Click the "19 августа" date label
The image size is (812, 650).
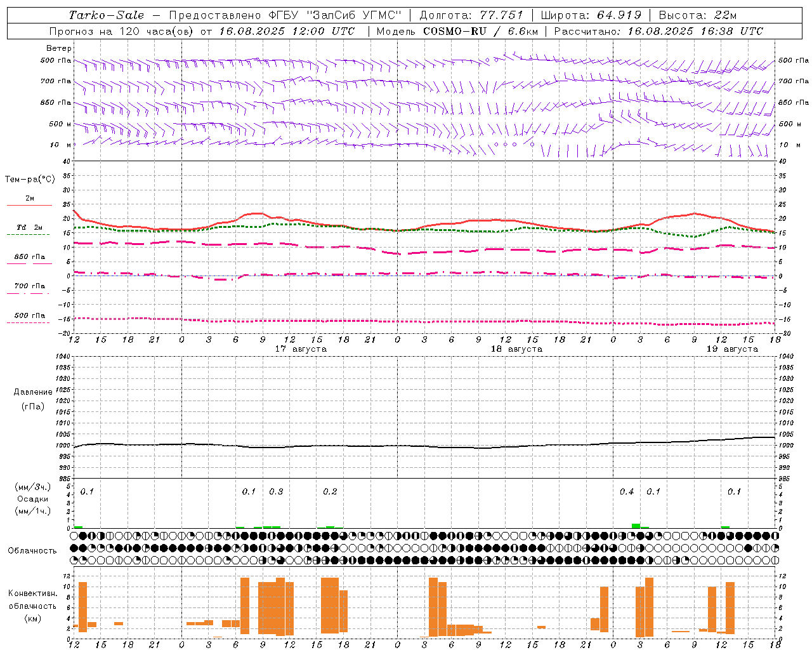point(732,349)
